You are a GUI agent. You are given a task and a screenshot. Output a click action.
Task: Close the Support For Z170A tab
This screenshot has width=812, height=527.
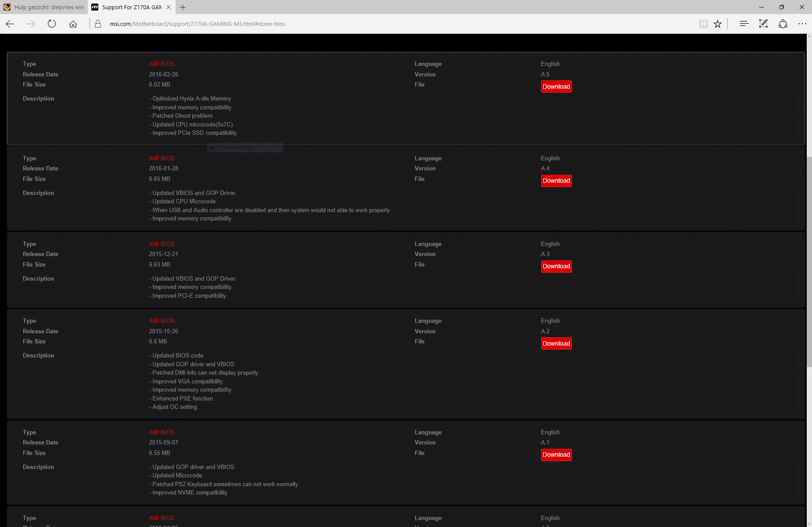click(169, 7)
